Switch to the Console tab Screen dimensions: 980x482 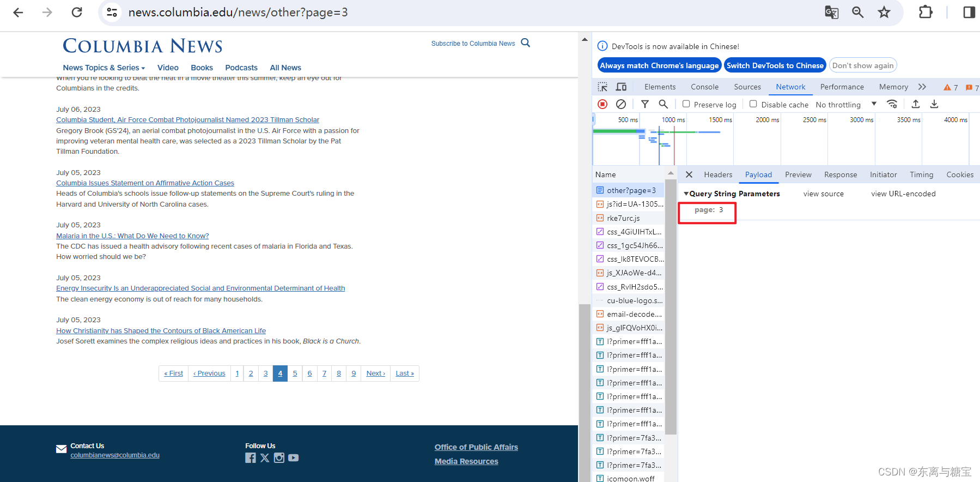pyautogui.click(x=705, y=87)
